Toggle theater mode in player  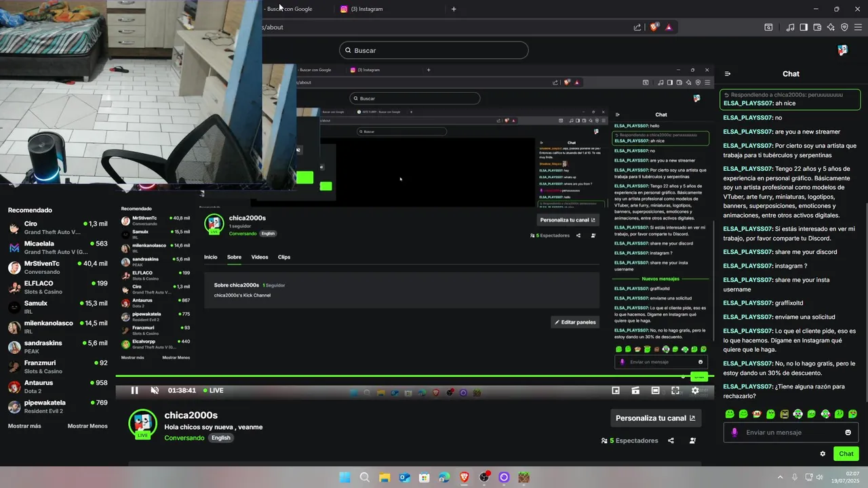coord(655,390)
